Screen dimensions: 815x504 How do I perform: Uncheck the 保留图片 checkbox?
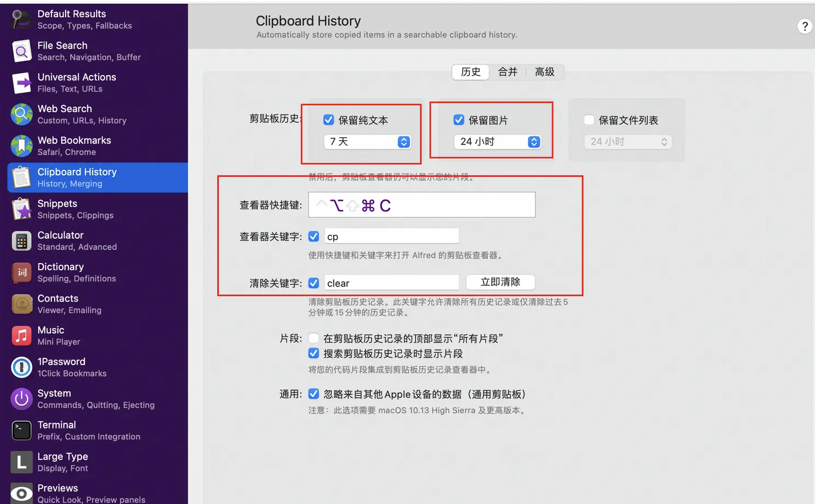[459, 120]
